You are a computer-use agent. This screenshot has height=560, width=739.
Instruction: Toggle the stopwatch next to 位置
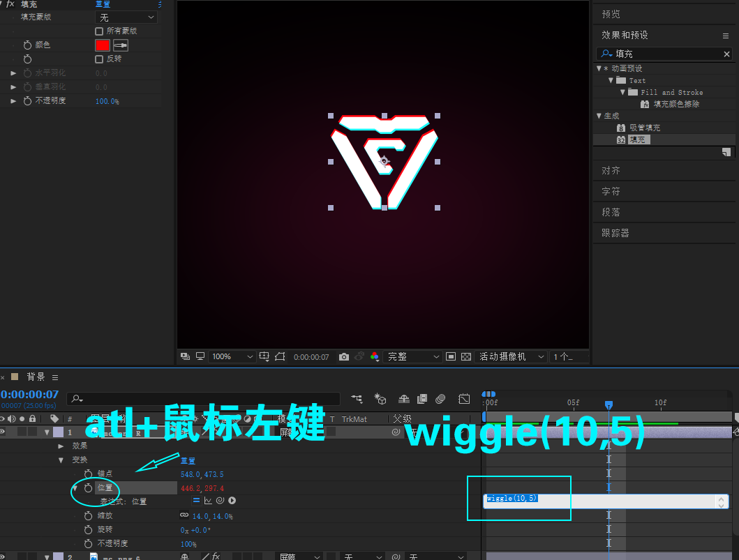click(89, 487)
